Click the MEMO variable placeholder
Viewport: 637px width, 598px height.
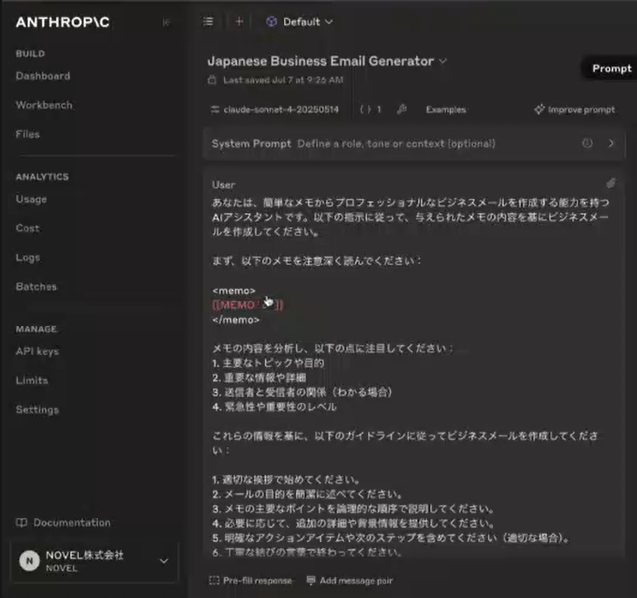pos(248,305)
